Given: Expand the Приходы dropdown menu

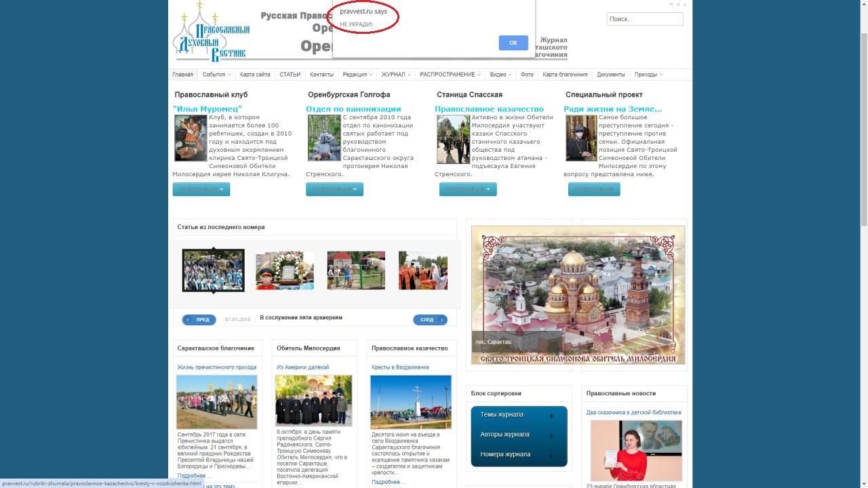Looking at the screenshot, I should (648, 75).
